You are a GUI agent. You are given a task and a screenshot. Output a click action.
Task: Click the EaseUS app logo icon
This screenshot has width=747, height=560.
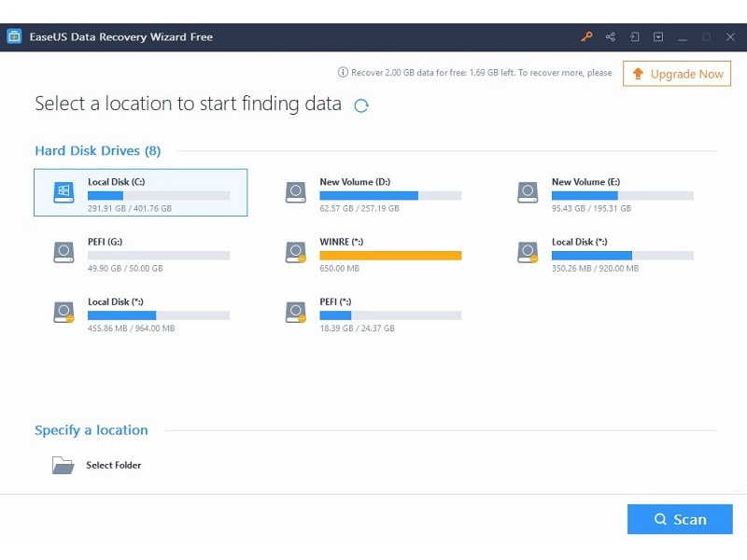click(x=14, y=36)
